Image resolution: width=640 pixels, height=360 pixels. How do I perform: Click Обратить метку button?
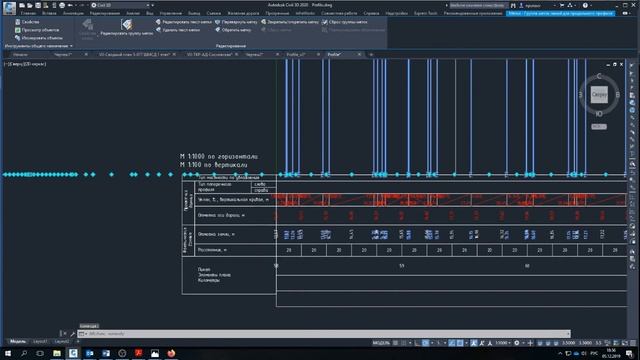coord(233,30)
